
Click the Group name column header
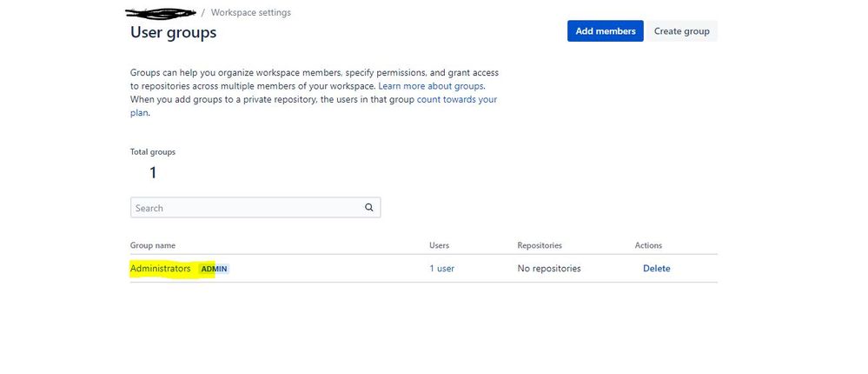153,245
